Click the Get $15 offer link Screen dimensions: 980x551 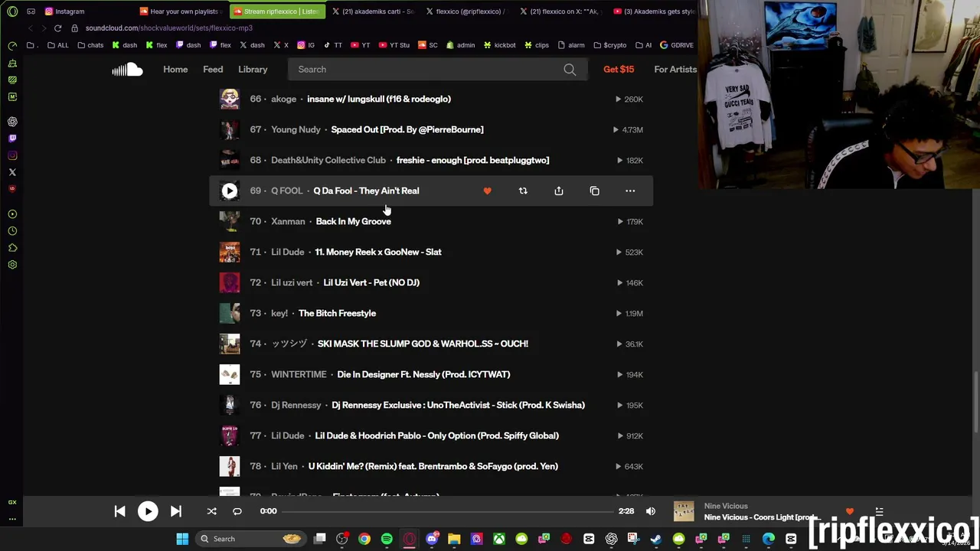click(619, 70)
